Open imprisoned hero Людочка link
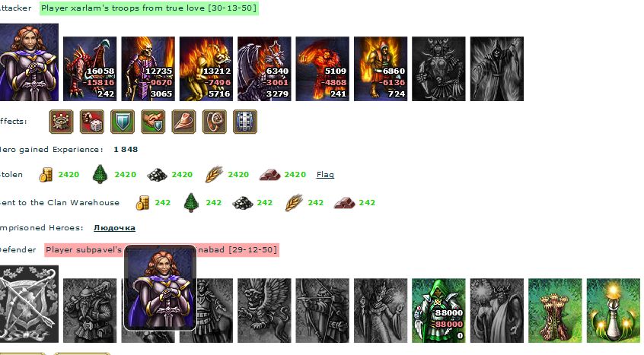The image size is (644, 355). 114,228
